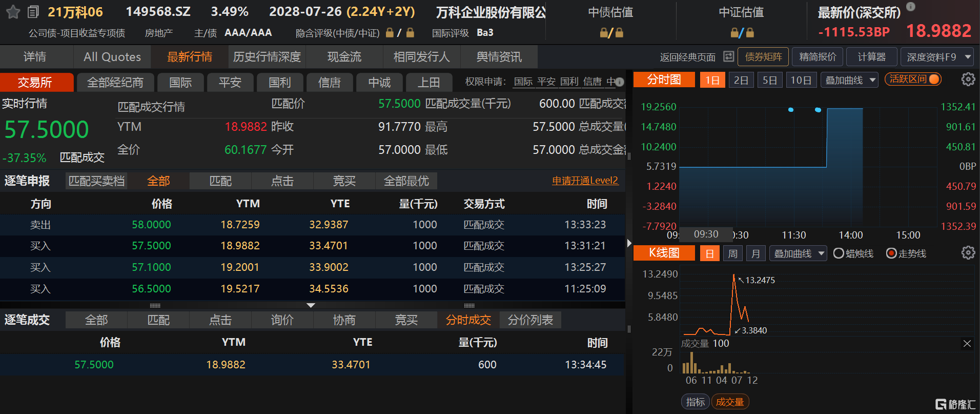Toggle the 活跃区间 switch
The height and width of the screenshot is (414, 980).
pyautogui.click(x=913, y=80)
